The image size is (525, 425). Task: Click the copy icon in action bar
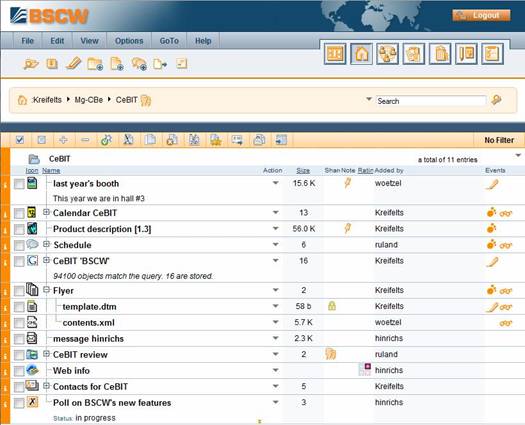[150, 140]
